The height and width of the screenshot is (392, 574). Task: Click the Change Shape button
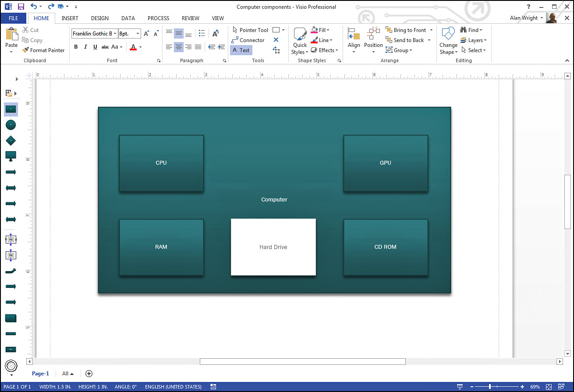448,41
